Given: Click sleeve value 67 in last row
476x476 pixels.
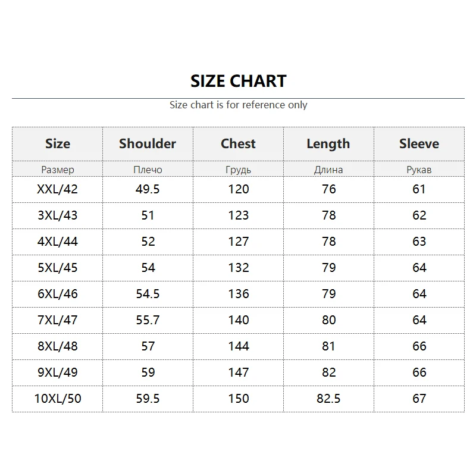Looking at the screenshot, I should [x=419, y=399].
